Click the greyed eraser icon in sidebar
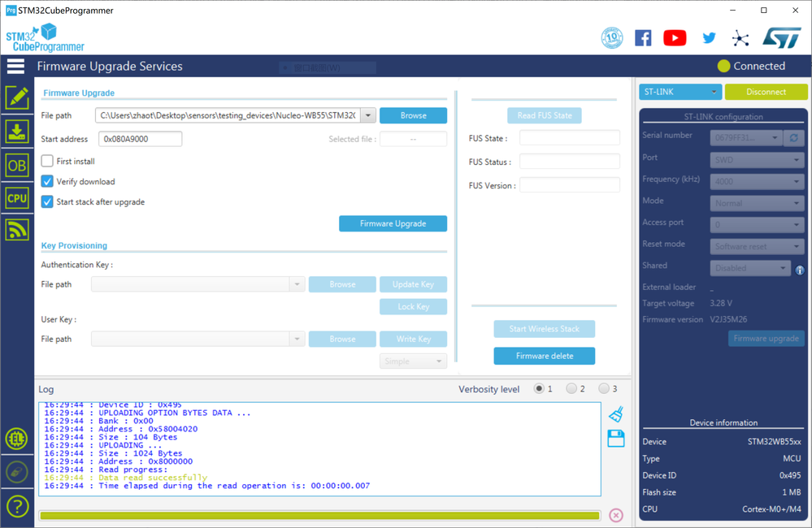The height and width of the screenshot is (528, 812). (x=16, y=472)
